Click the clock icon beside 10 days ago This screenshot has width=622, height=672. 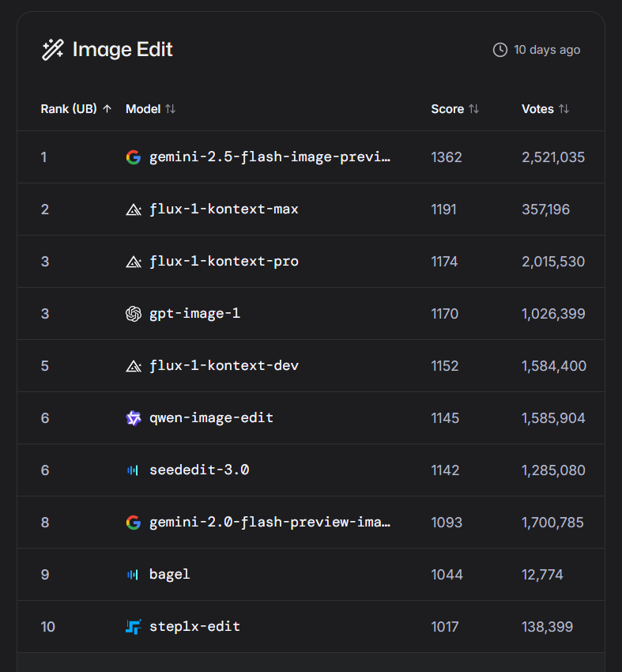pyautogui.click(x=500, y=50)
